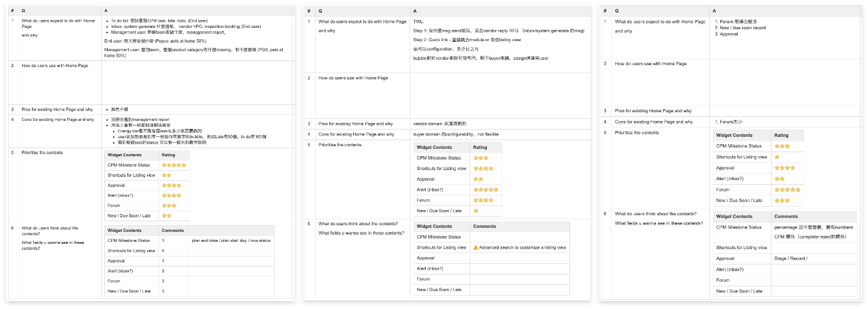Click the five-star Forum rating in right table
868x309 pixels.
[x=788, y=189]
